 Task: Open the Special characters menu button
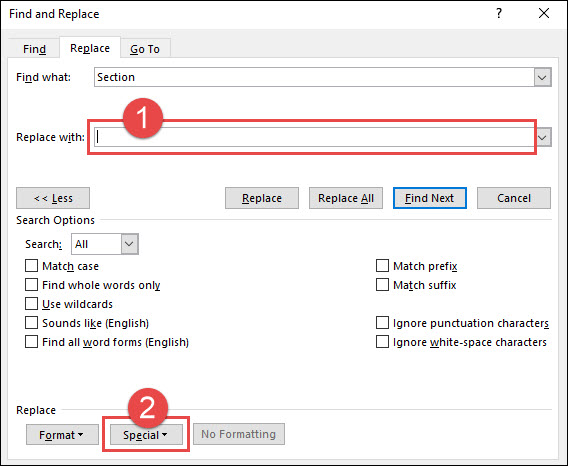146,434
